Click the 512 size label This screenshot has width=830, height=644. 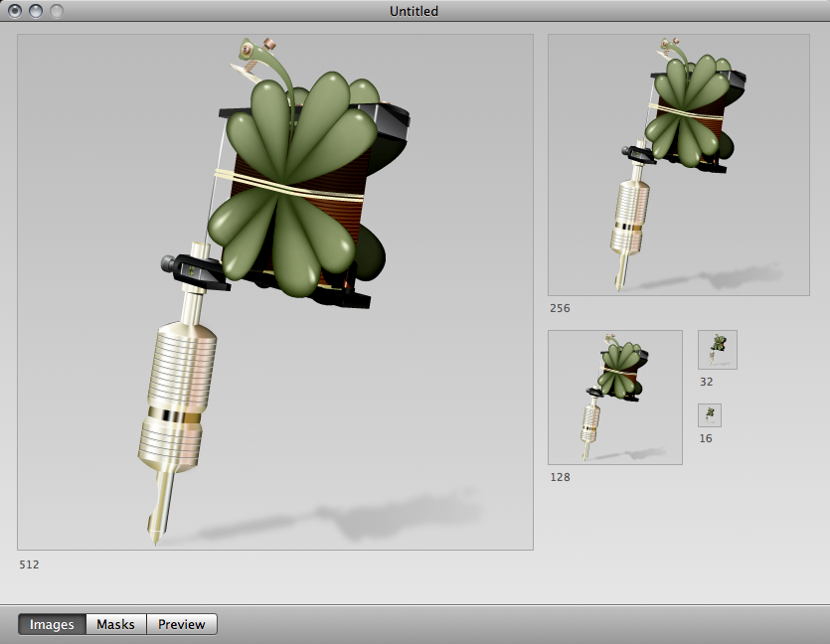click(29, 564)
